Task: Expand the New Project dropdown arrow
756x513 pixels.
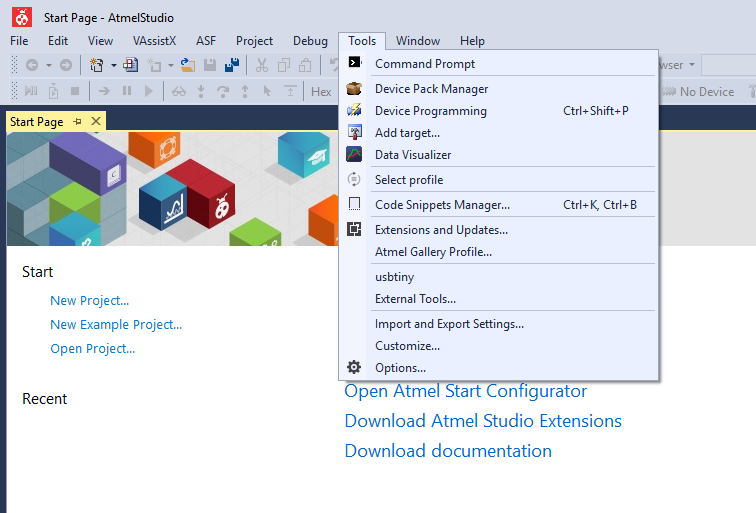Action: [x=114, y=65]
